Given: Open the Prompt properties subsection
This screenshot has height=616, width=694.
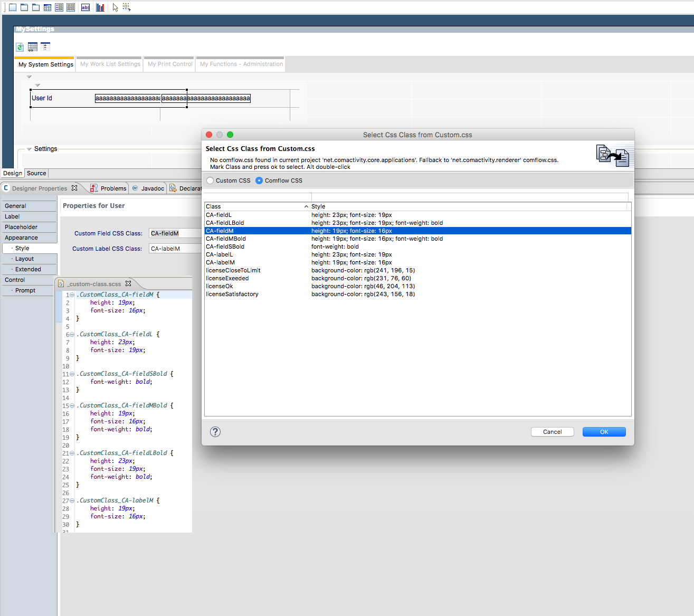Looking at the screenshot, I should (x=29, y=290).
